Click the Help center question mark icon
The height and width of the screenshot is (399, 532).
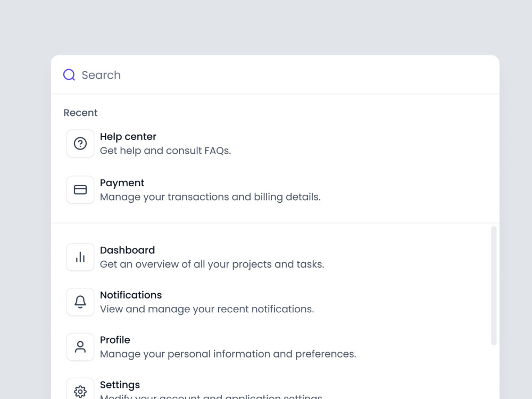point(80,144)
